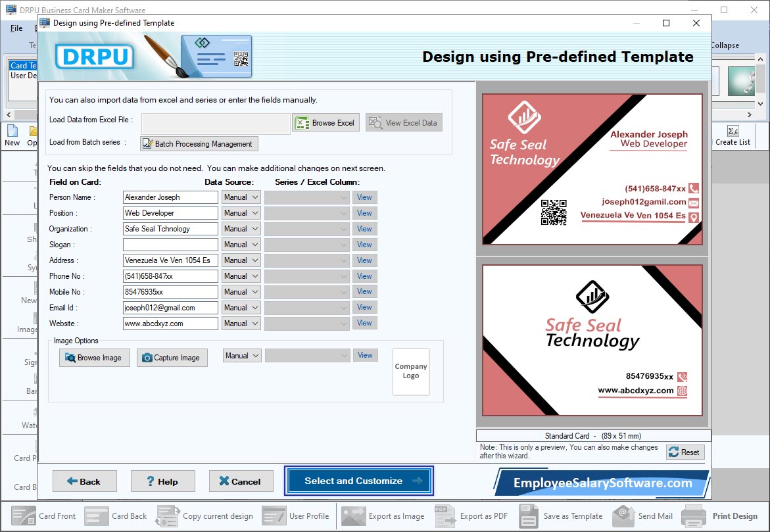Click the Browse Excel button
The width and height of the screenshot is (770, 532).
click(326, 123)
